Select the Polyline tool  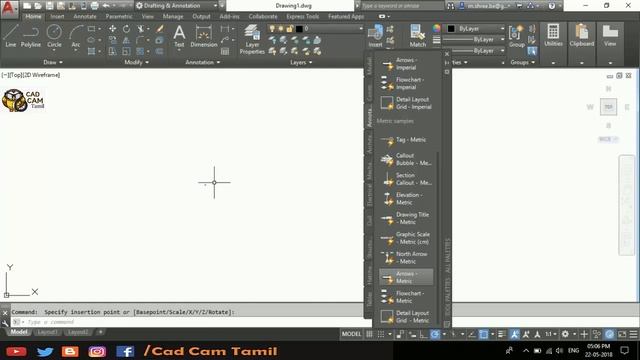click(x=31, y=36)
